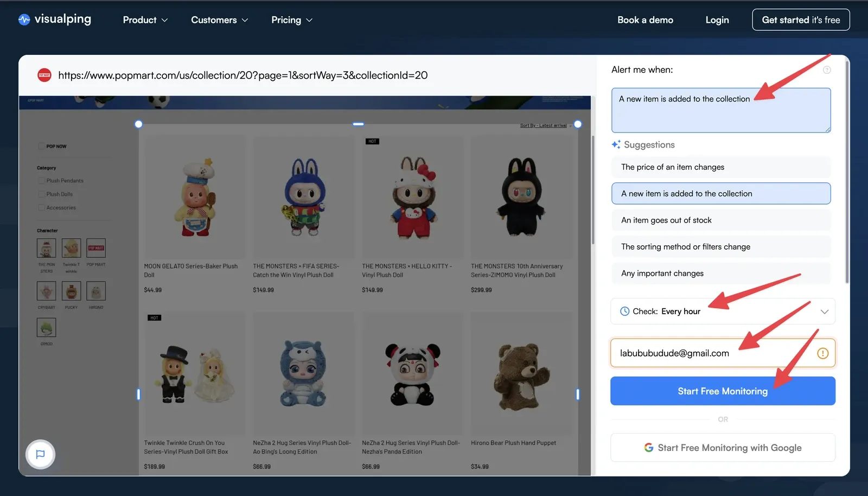
Task: Click the $44.99 price
Action: (x=153, y=290)
